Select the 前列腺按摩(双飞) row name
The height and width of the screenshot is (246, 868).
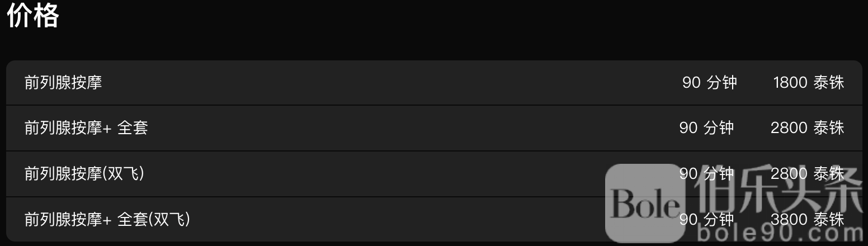coord(84,174)
